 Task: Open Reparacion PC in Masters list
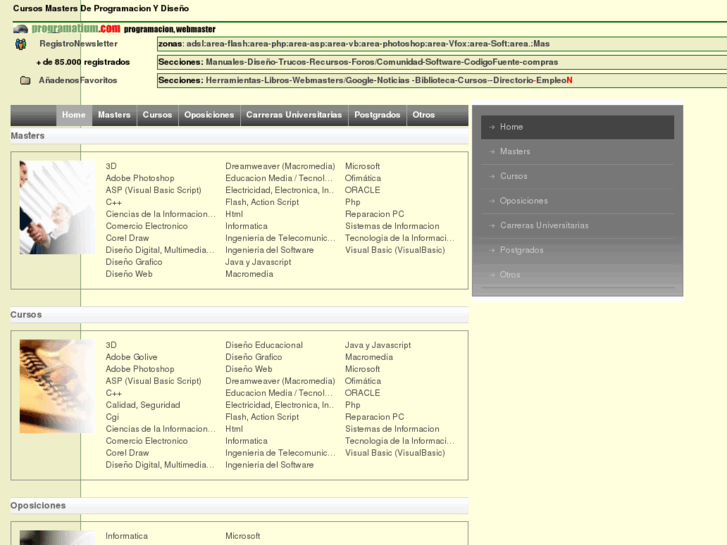point(375,214)
